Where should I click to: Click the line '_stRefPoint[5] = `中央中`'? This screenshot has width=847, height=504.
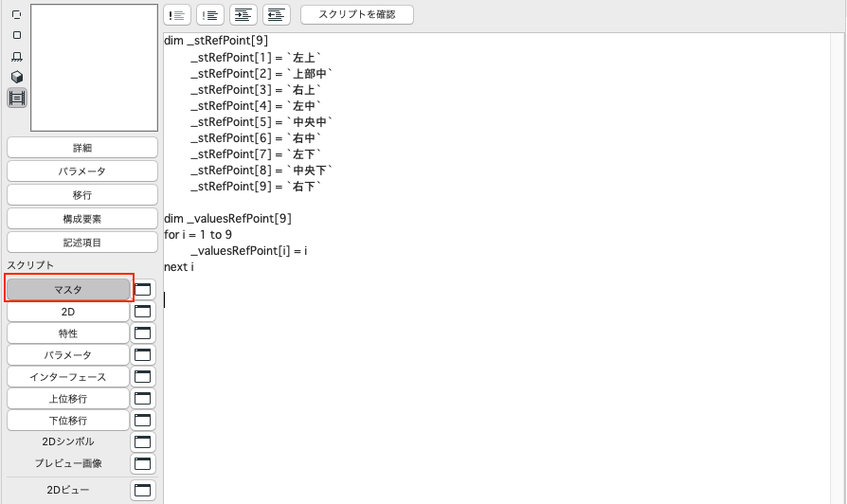pyautogui.click(x=261, y=122)
